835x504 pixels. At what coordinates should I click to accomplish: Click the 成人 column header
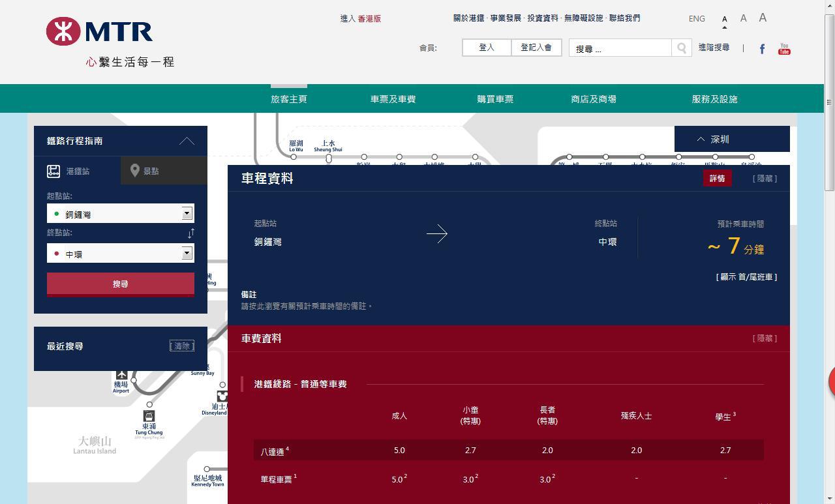coord(399,416)
